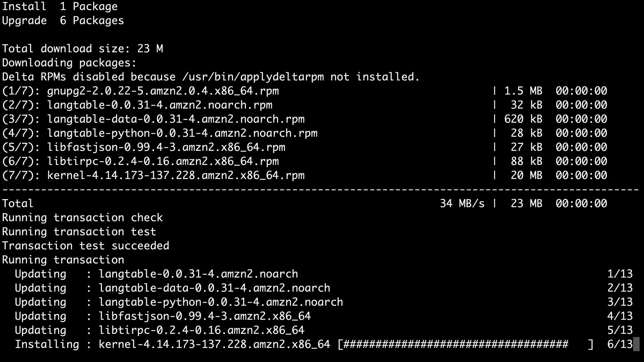Click the 'Transaction test succeeded' line
Viewport: 644px width, 362px height.
[86, 246]
